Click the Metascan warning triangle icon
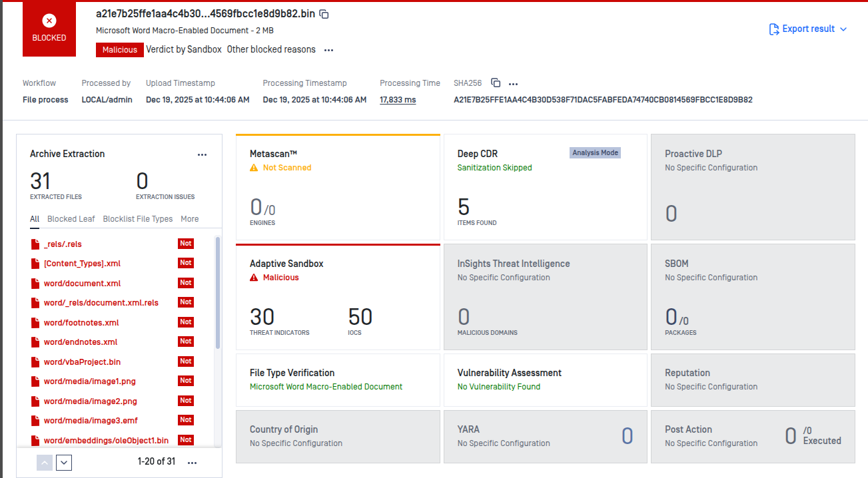868x478 pixels. coord(254,168)
